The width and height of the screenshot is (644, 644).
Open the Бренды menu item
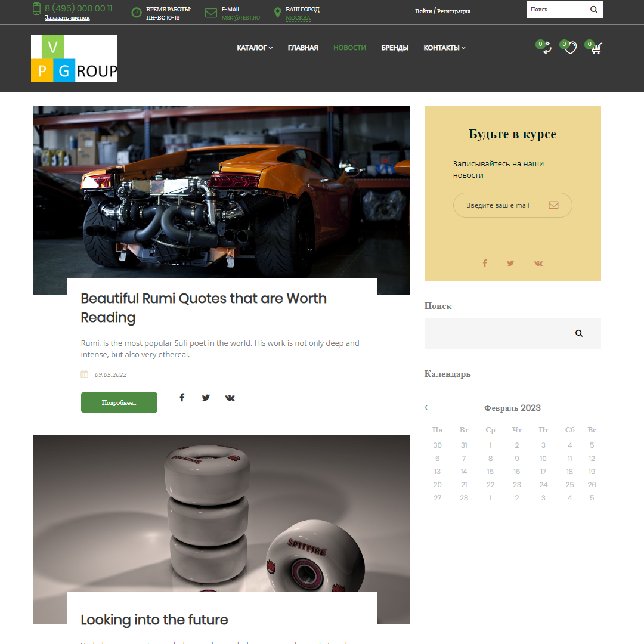pos(395,48)
